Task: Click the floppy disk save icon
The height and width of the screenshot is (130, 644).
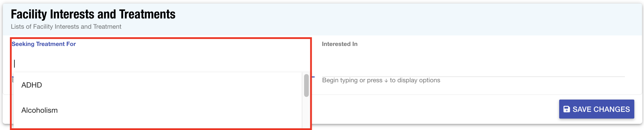Action: (x=567, y=109)
